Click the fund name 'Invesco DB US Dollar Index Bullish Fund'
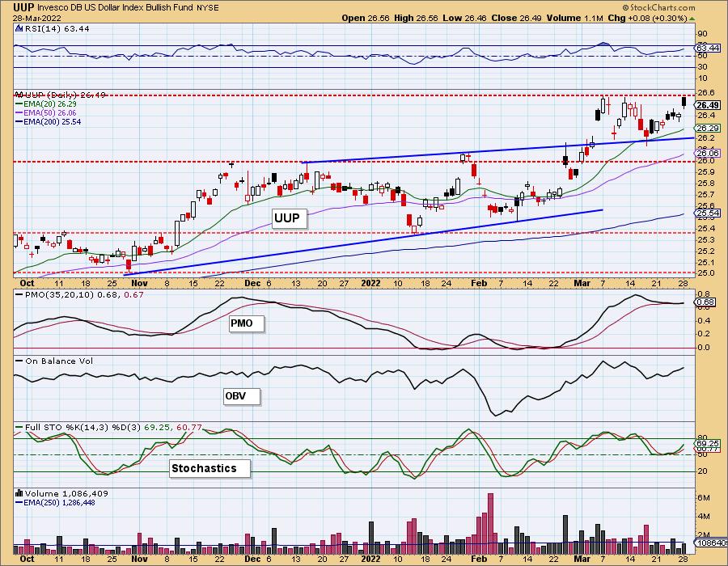Screen dimensions: 728x566 coord(116,8)
